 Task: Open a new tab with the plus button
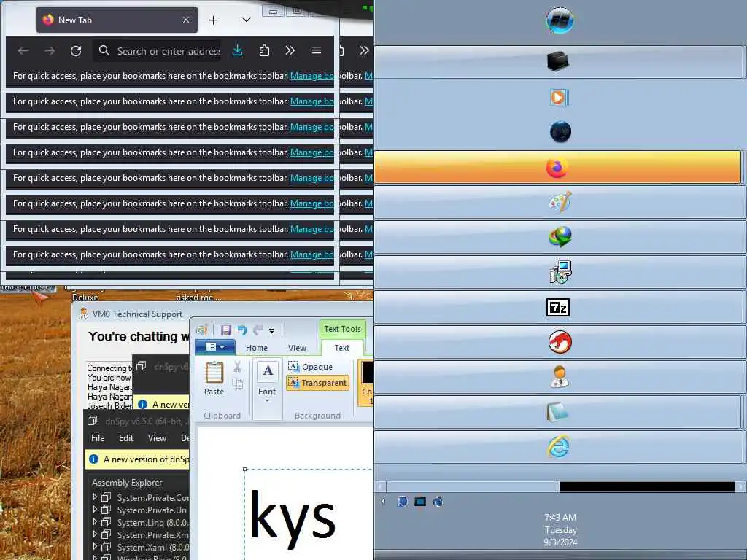[214, 20]
